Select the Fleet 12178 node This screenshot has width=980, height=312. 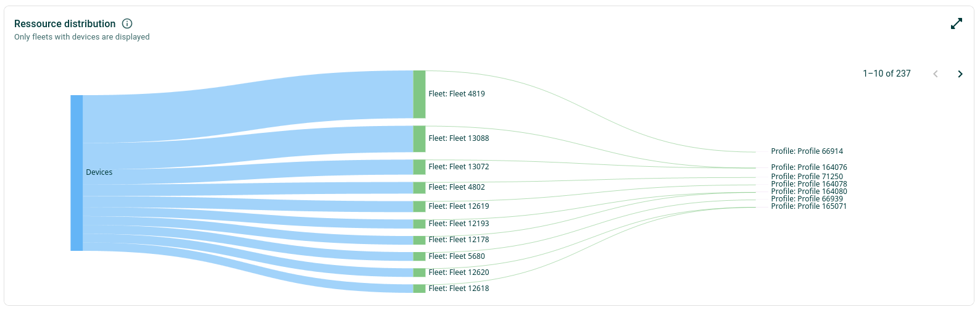pos(420,240)
